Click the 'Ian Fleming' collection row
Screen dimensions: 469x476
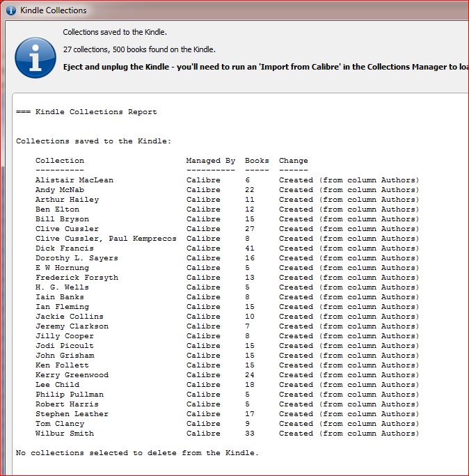pos(227,307)
